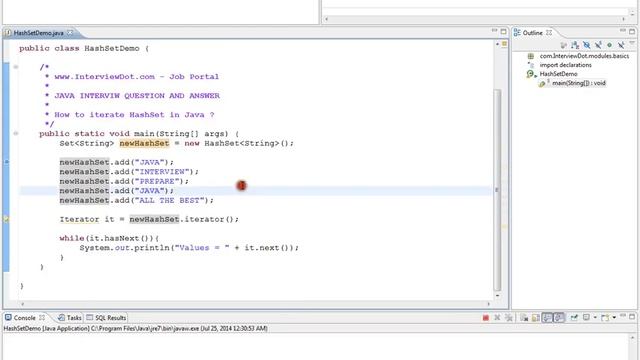This screenshot has height=360, width=640.
Task: Click editor horizontal scrollbar left arrow
Action: pyautogui.click(x=22, y=304)
